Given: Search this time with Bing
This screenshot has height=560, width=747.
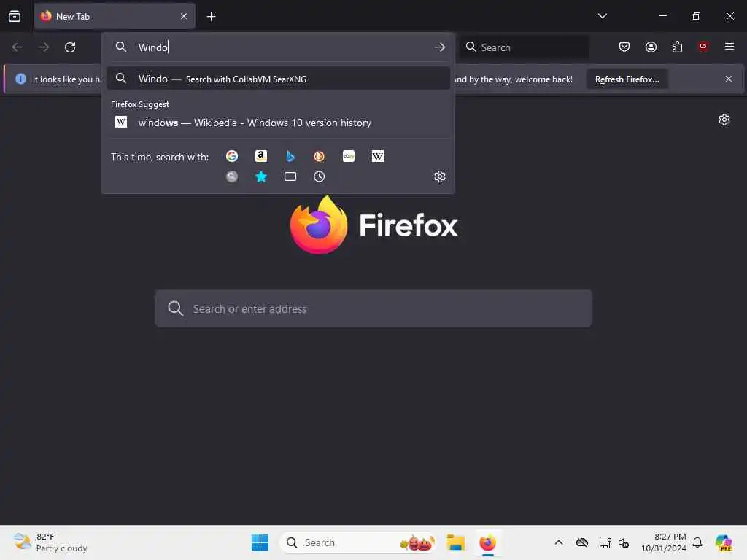Looking at the screenshot, I should click(290, 156).
